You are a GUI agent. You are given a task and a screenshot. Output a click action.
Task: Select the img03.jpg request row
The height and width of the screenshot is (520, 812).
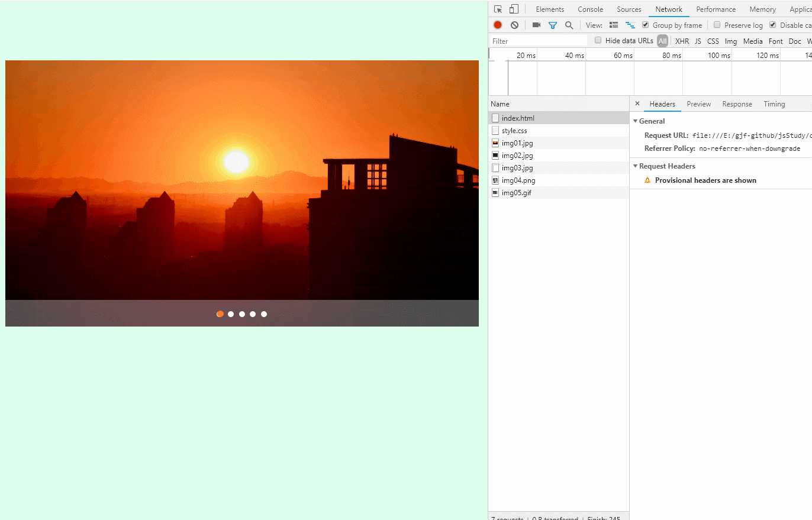[559, 168]
